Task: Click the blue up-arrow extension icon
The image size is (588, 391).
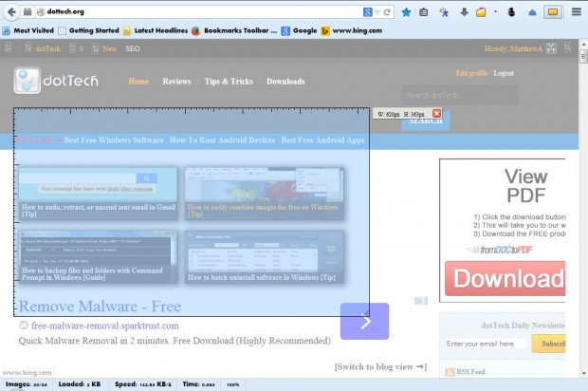Action: tap(532, 12)
